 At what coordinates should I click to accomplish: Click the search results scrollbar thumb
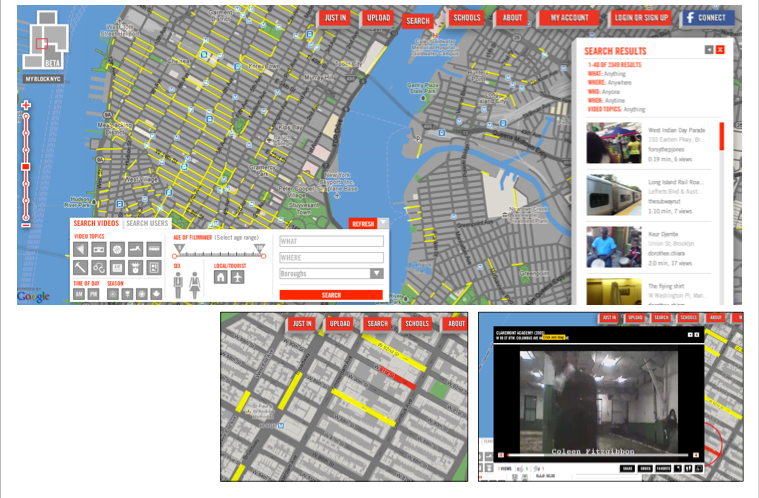click(722, 136)
